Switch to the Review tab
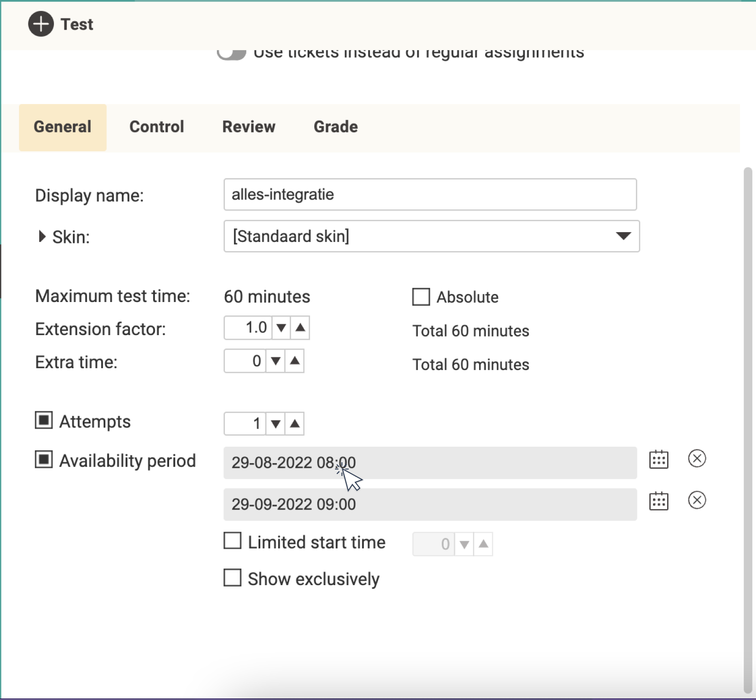The width and height of the screenshot is (756, 700). click(x=249, y=127)
